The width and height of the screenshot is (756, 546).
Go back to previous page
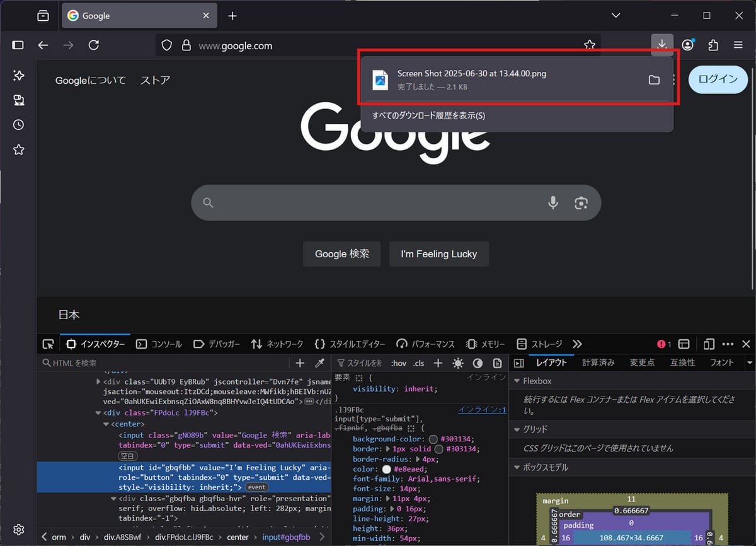(43, 45)
